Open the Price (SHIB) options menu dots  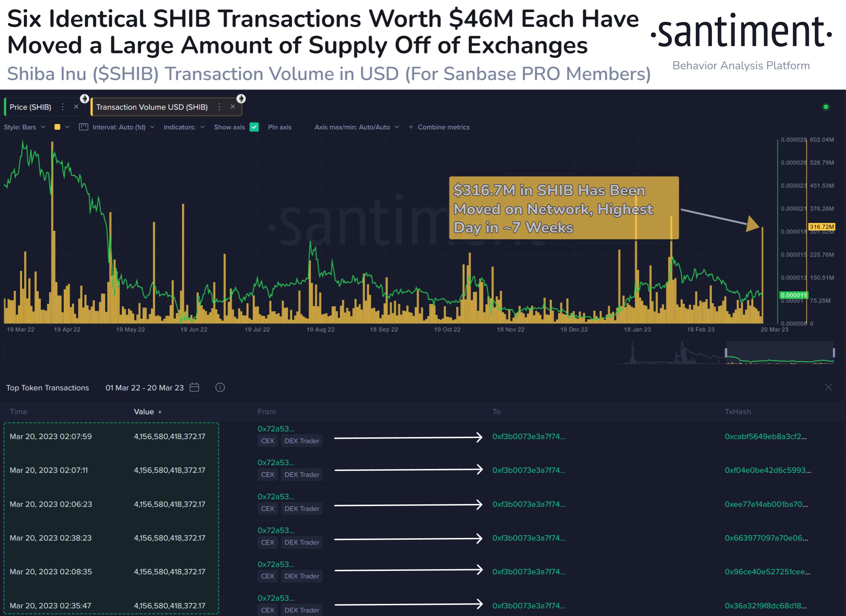[63, 107]
